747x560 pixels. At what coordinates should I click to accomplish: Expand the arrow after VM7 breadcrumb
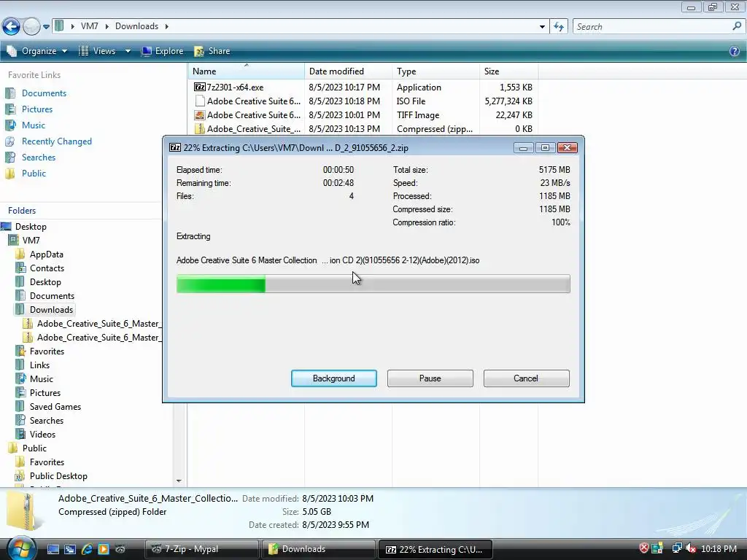click(107, 26)
